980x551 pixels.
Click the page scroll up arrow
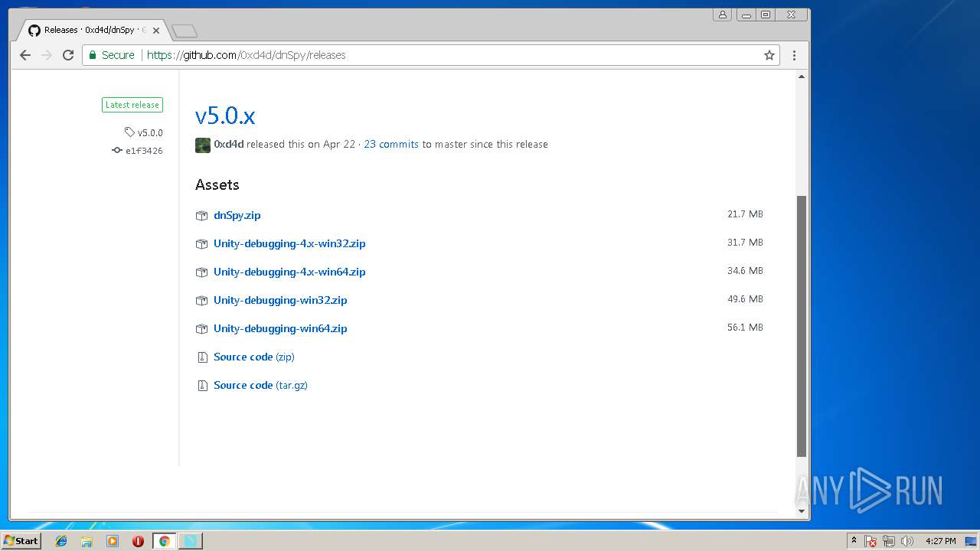[x=802, y=77]
